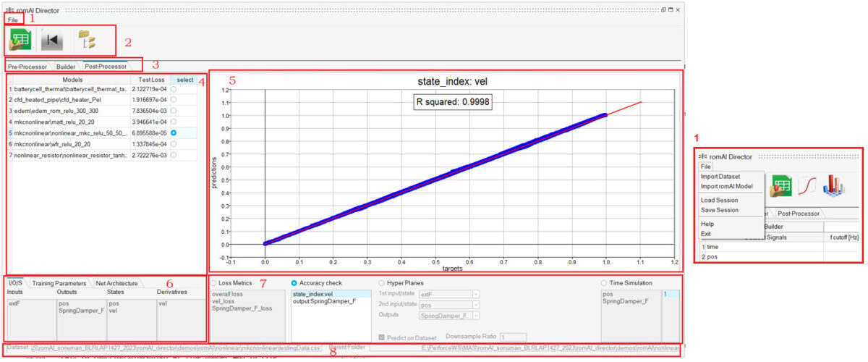
Task: Open the Training Parameters tab
Action: point(59,283)
